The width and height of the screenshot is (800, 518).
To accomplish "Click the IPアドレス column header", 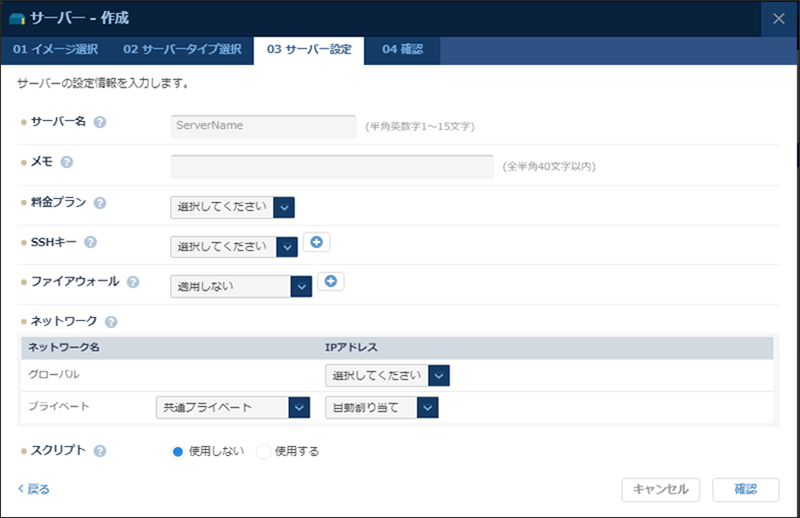I will click(352, 348).
